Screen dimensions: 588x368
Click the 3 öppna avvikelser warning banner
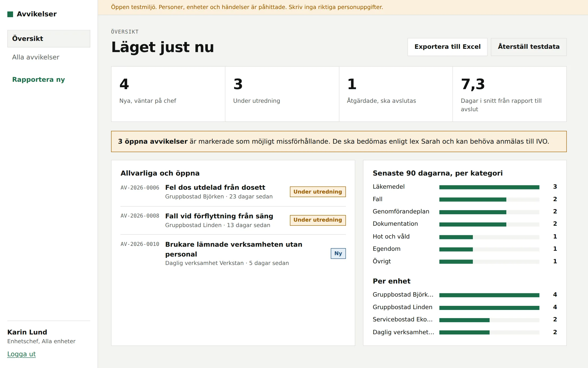click(339, 141)
